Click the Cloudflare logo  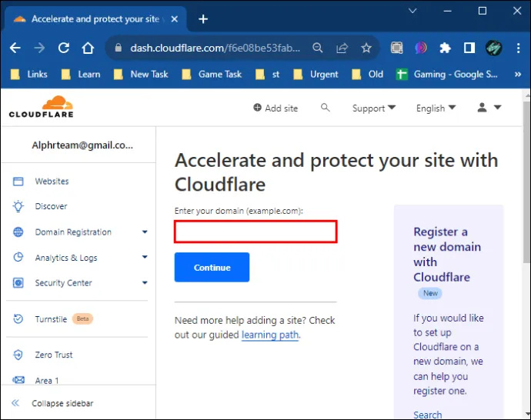(x=41, y=107)
